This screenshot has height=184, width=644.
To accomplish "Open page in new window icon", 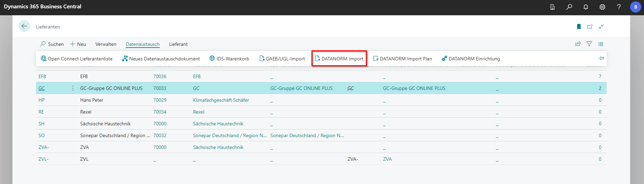I will 590,27.
